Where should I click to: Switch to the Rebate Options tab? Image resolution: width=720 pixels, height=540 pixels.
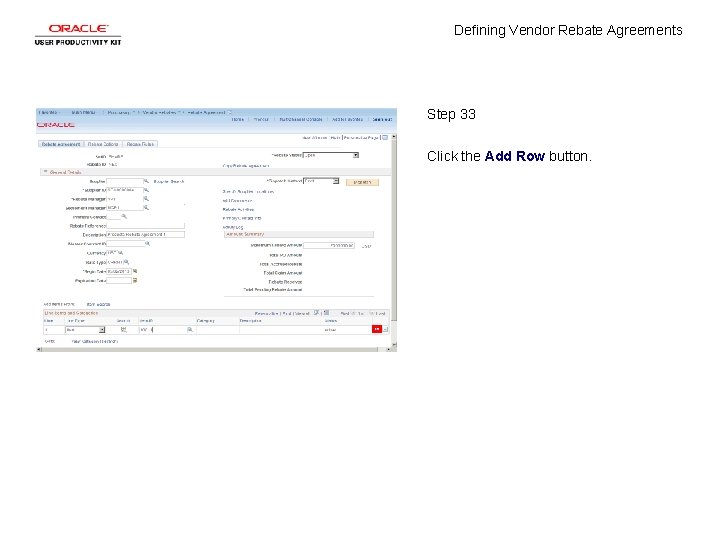click(103, 144)
